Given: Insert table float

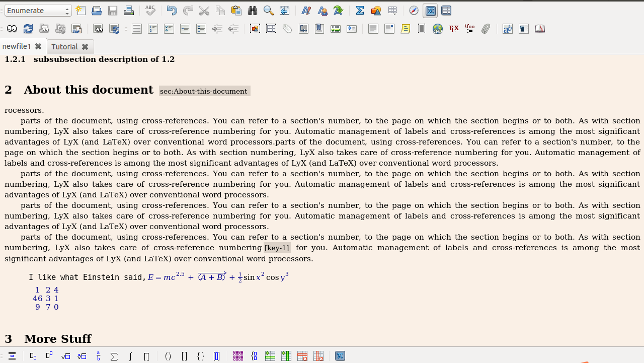Looking at the screenshot, I should 271,29.
